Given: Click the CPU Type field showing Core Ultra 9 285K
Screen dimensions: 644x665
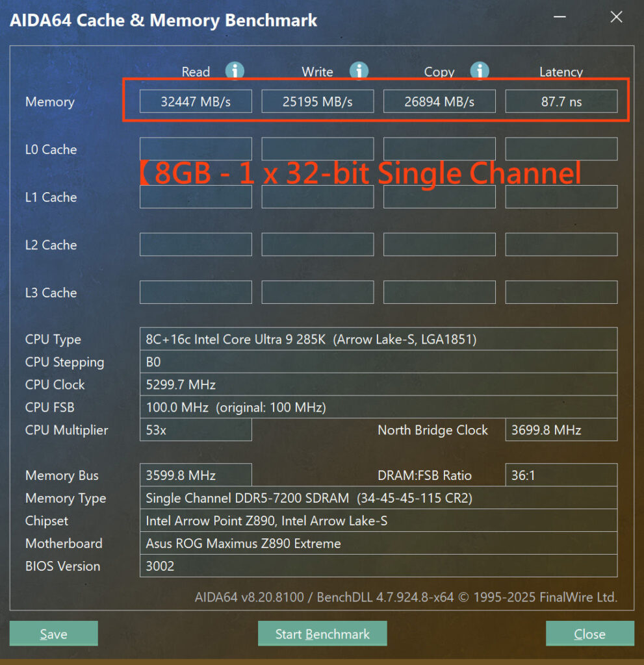Looking at the screenshot, I should pos(378,340).
